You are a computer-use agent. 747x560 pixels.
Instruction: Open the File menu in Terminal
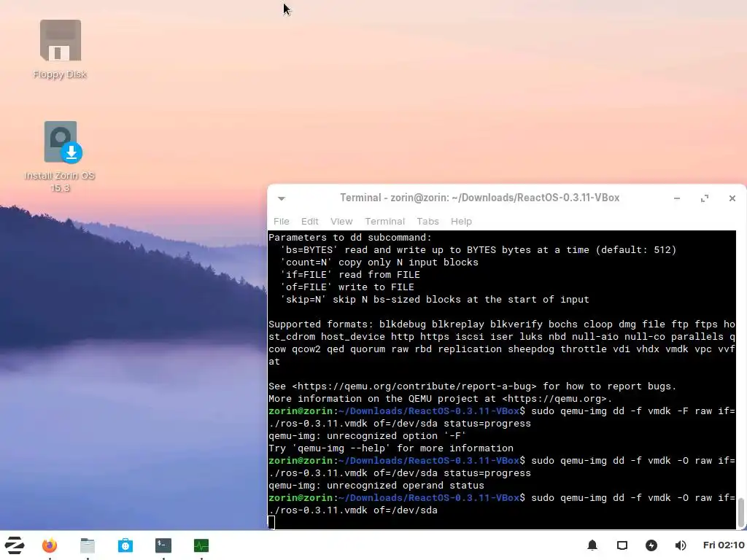tap(281, 222)
